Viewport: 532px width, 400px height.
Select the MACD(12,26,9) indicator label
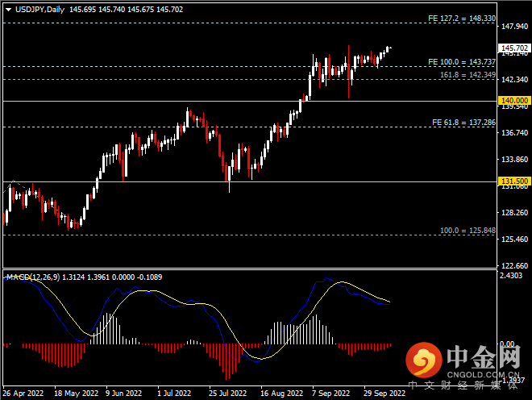pos(33,277)
